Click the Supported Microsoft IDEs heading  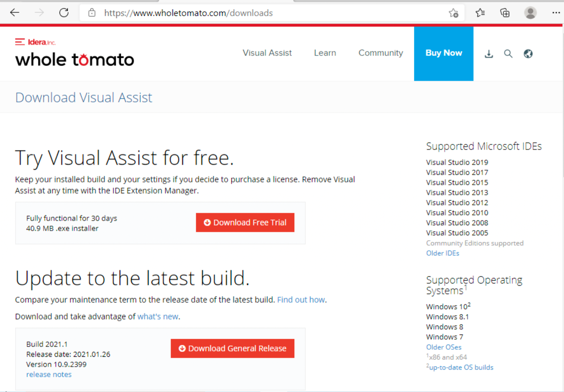pos(484,146)
